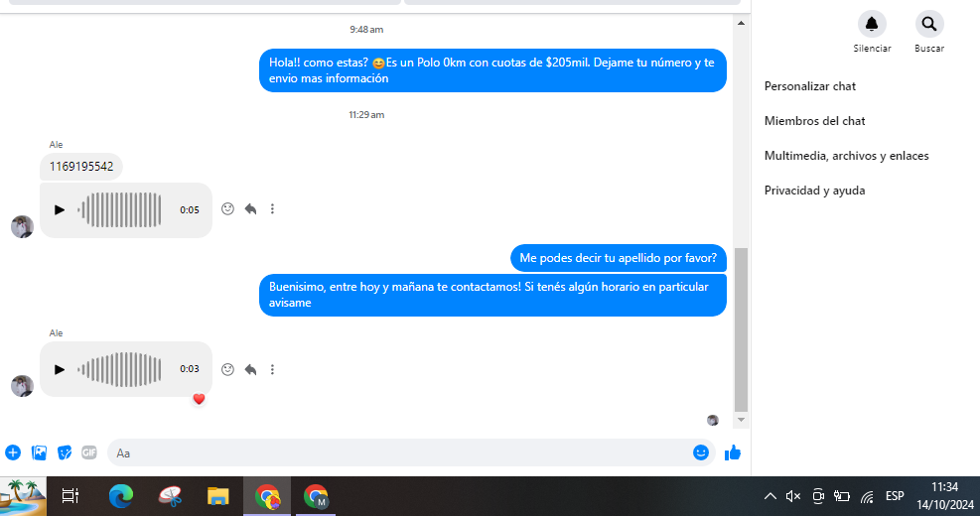
Task: Click the message 'Me podes decir tu apellido'
Action: pyautogui.click(x=619, y=258)
